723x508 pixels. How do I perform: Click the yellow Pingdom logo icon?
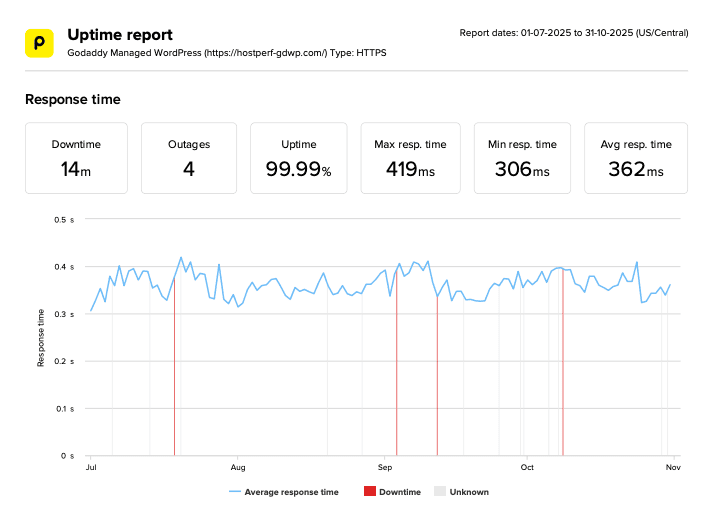point(39,43)
